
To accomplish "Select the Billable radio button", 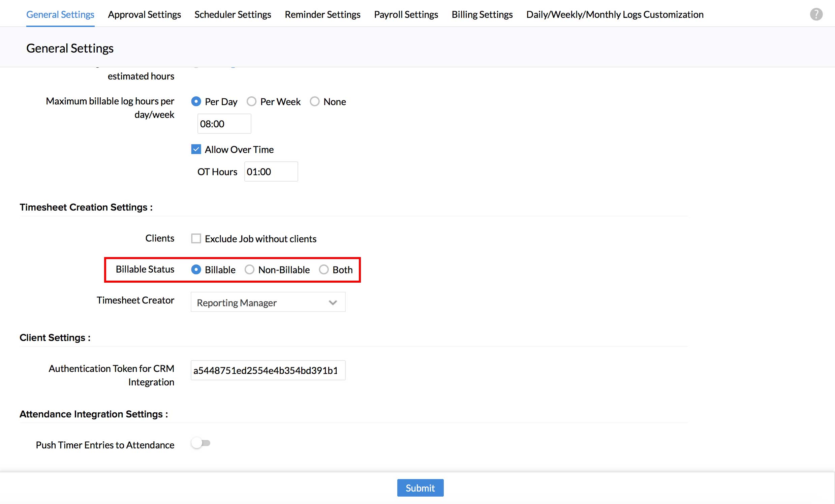I will [x=196, y=270].
